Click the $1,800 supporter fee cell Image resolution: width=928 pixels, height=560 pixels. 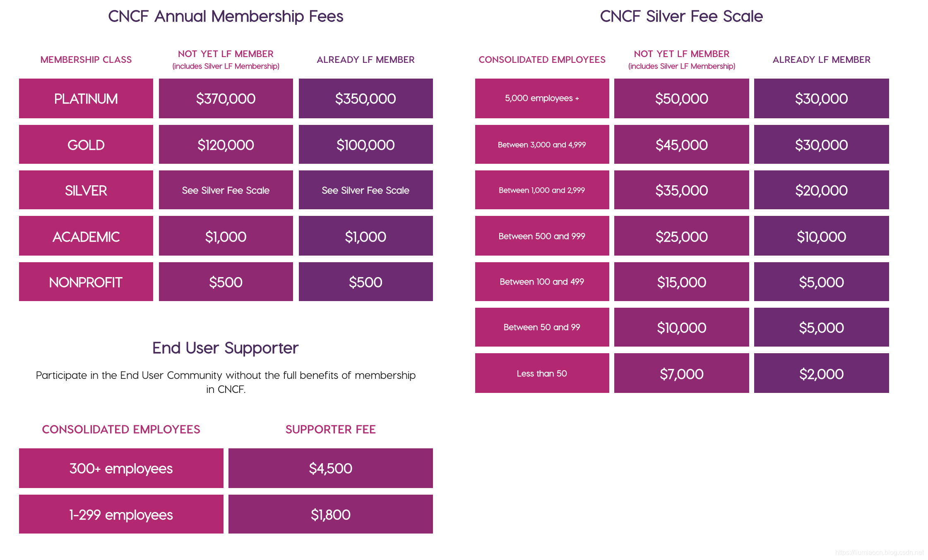coord(330,514)
